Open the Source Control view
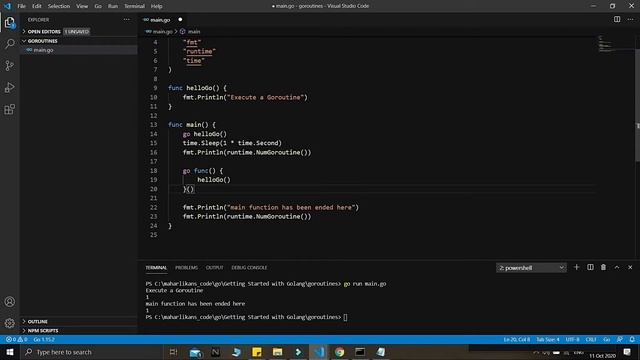Screen dimensions: 640x360 9,66
